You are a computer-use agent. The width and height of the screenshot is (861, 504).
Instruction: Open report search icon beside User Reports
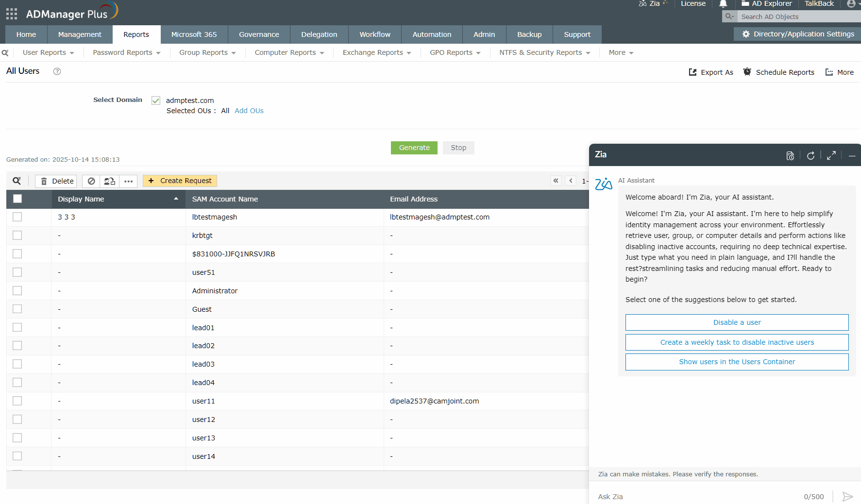[5, 53]
